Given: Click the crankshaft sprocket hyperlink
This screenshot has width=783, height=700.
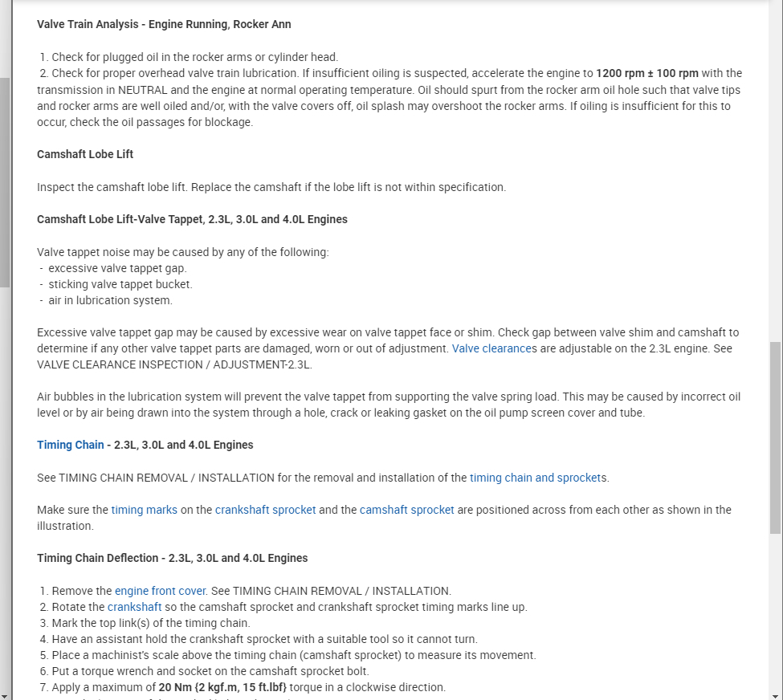Looking at the screenshot, I should click(265, 510).
